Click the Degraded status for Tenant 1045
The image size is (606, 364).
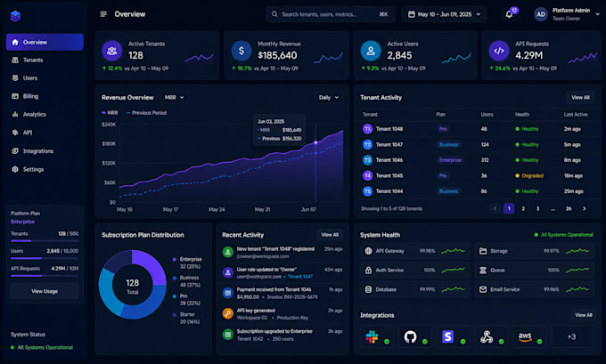[x=529, y=175]
